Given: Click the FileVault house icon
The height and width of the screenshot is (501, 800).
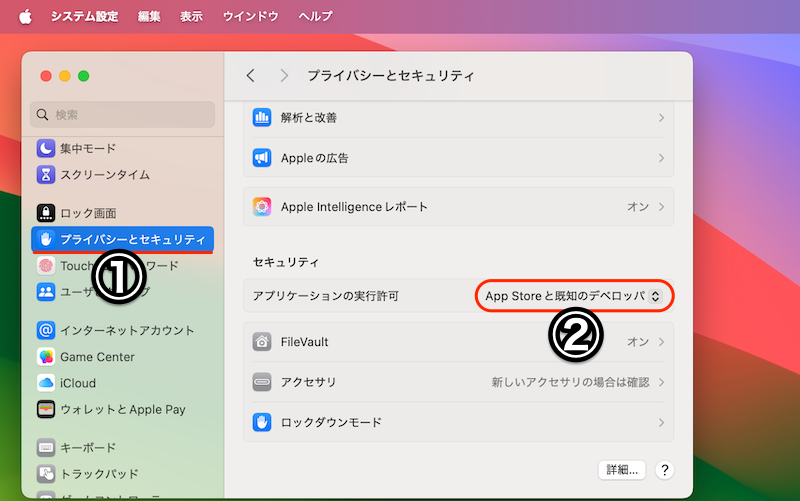Looking at the screenshot, I should click(x=262, y=341).
